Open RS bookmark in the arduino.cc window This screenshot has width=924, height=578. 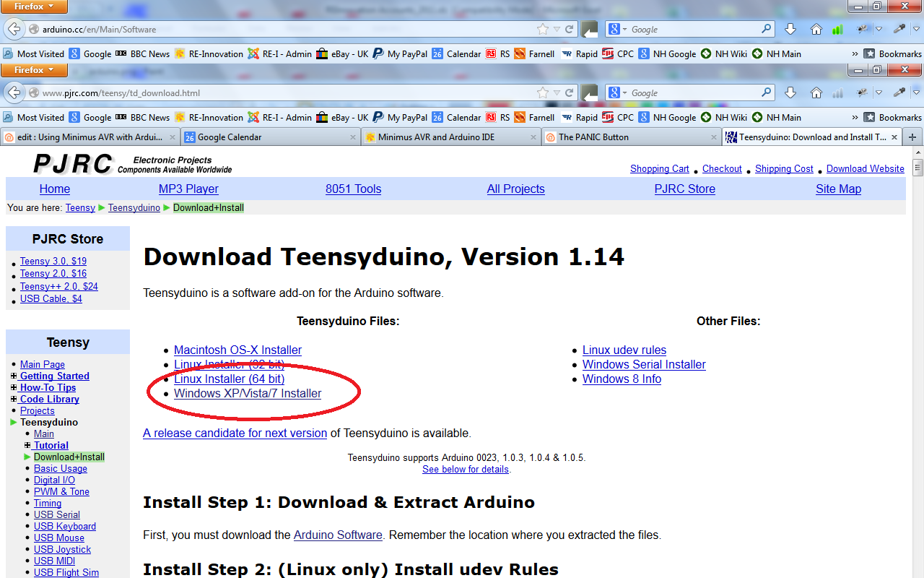pyautogui.click(x=497, y=53)
